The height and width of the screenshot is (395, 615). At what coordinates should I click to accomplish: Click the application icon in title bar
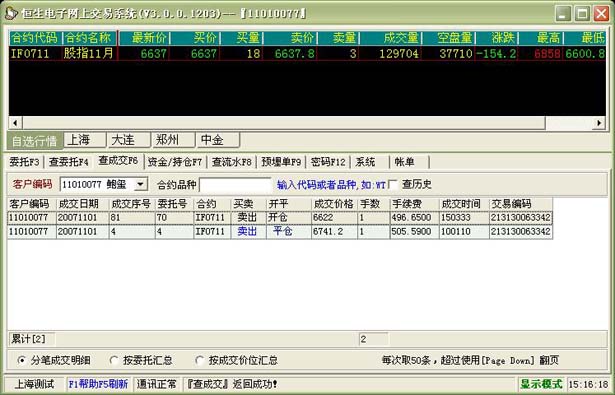tap(11, 13)
